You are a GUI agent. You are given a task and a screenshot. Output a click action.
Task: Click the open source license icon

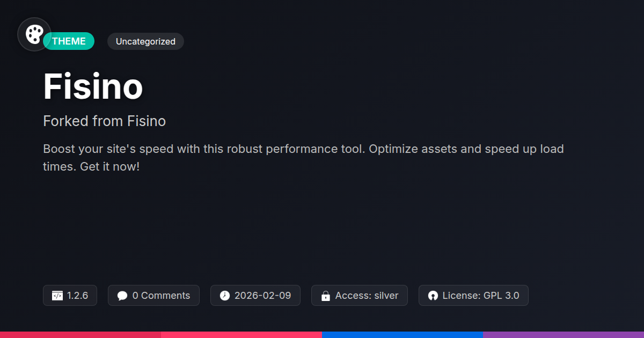click(433, 296)
